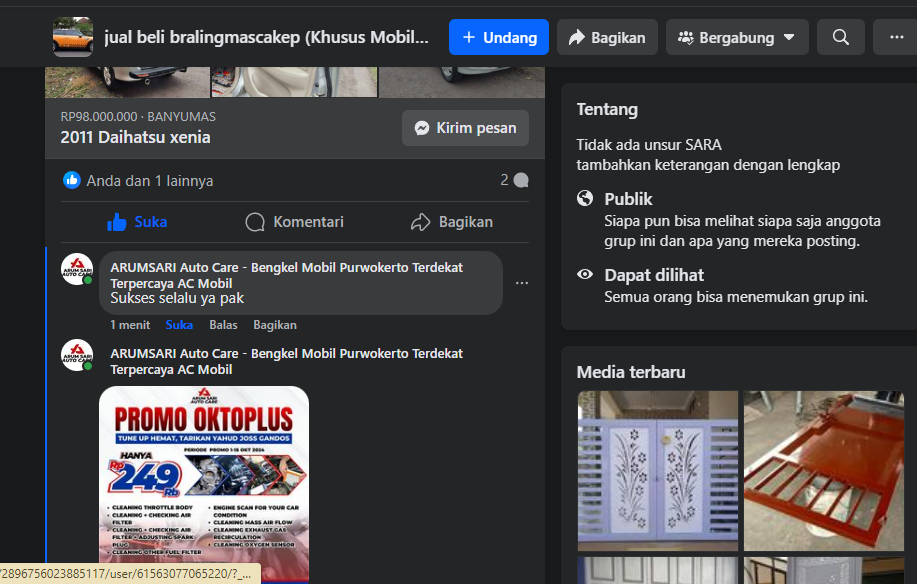Click the 1 menit comment timestamp
Screen dimensions: 917x584
pyautogui.click(x=130, y=325)
